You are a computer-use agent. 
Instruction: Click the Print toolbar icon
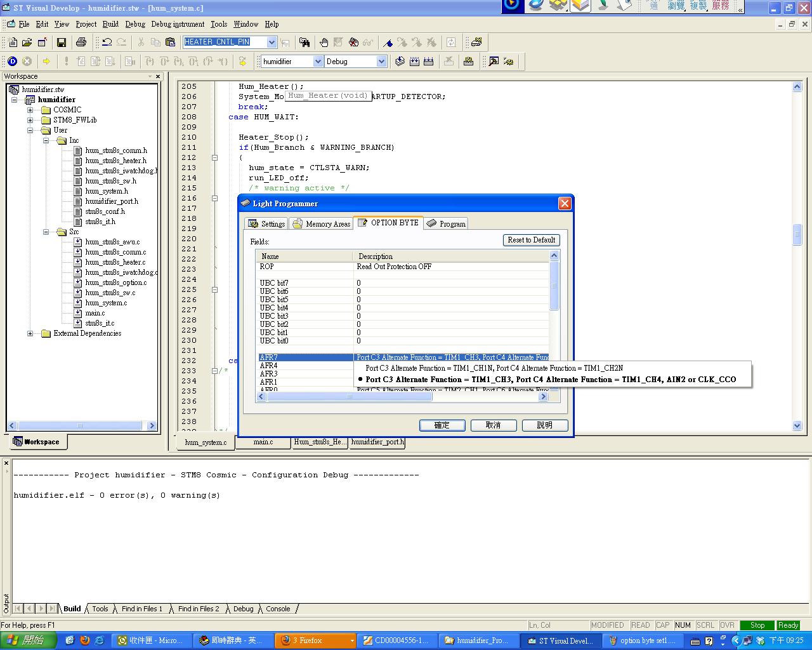tap(81, 43)
